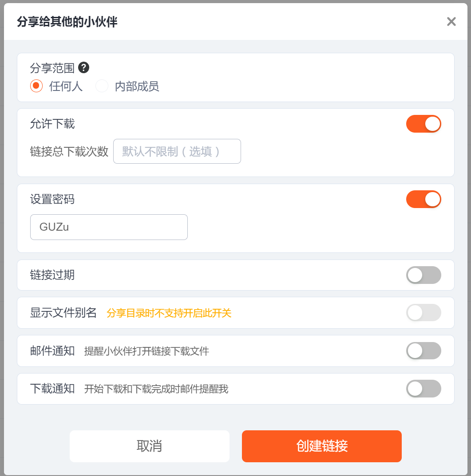Turn off the 允许下载 switch

pyautogui.click(x=424, y=124)
